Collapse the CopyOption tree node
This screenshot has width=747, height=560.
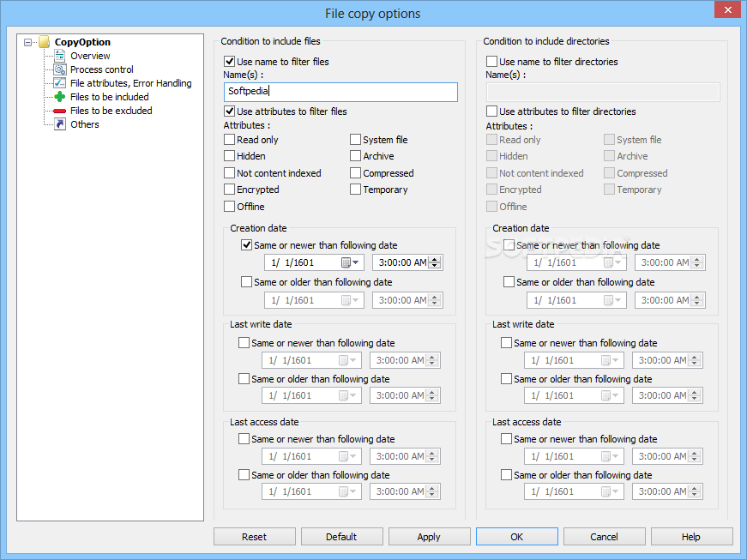28,42
